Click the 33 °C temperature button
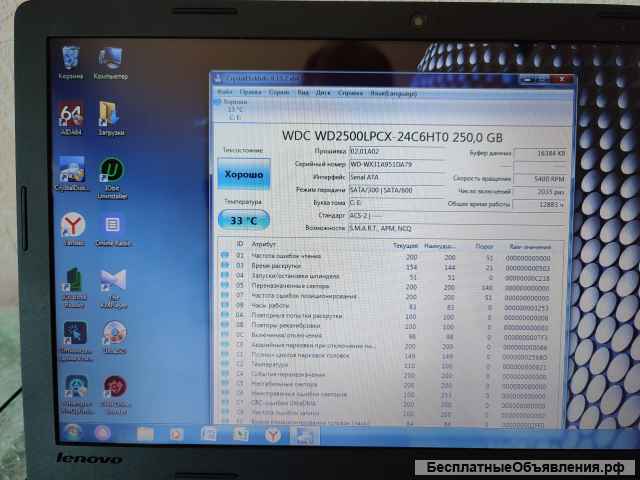The height and width of the screenshot is (480, 640). pyautogui.click(x=242, y=219)
